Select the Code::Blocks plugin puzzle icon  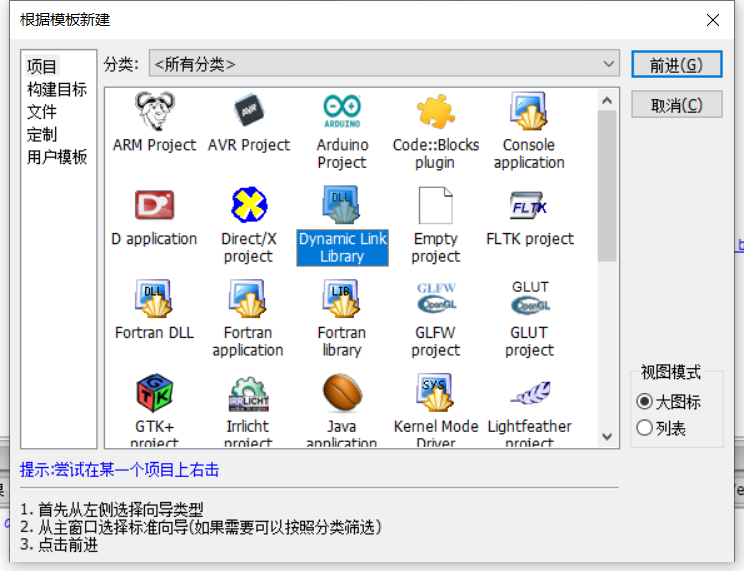click(436, 111)
